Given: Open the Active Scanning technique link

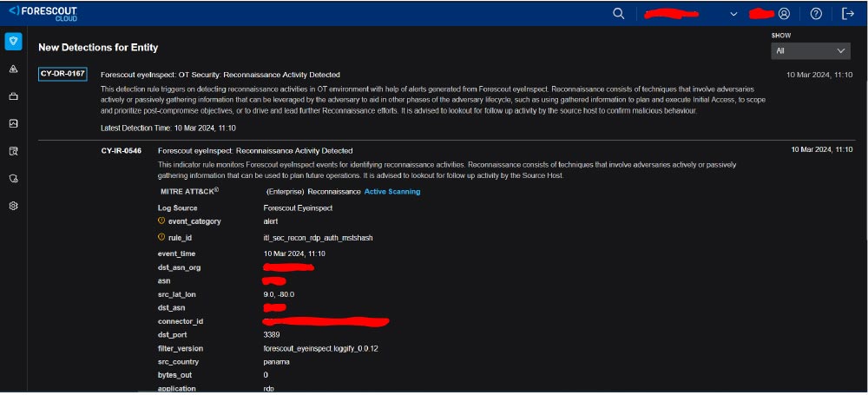Looking at the screenshot, I should click(391, 191).
